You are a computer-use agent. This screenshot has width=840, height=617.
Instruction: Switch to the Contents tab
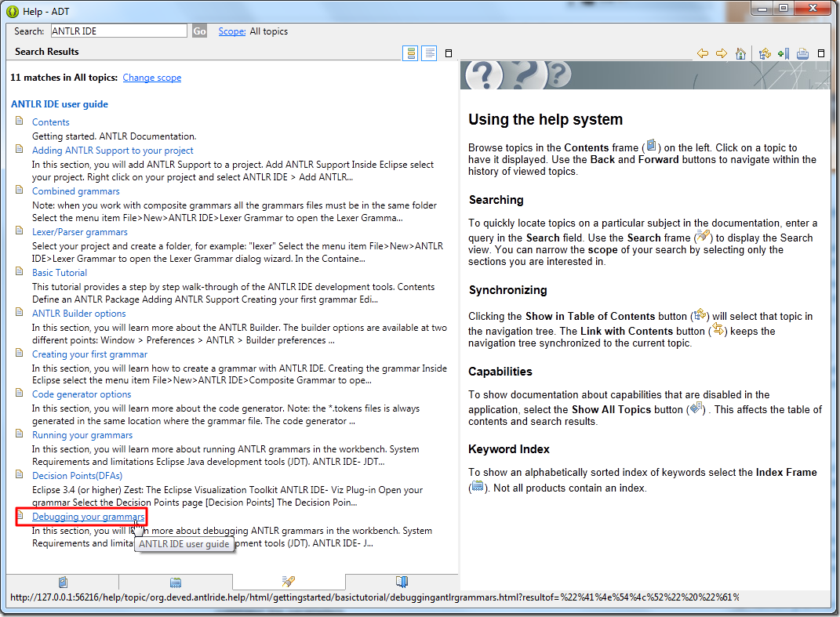[63, 582]
